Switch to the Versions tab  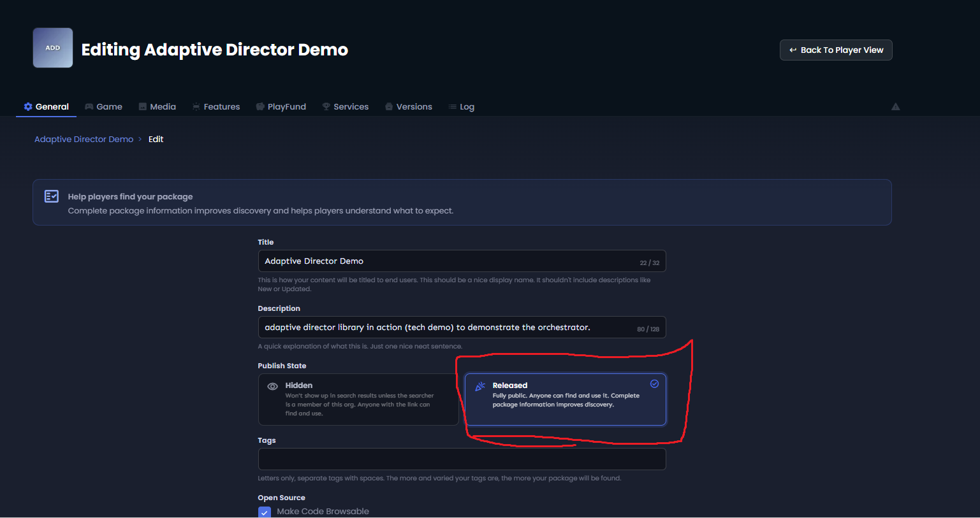tap(409, 106)
